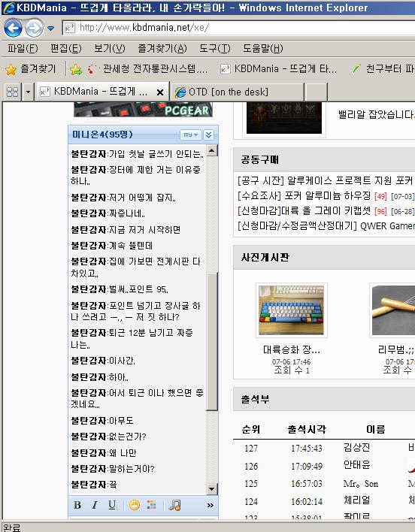Open the chat text color palette
This screenshot has height=532, width=415.
(152, 505)
